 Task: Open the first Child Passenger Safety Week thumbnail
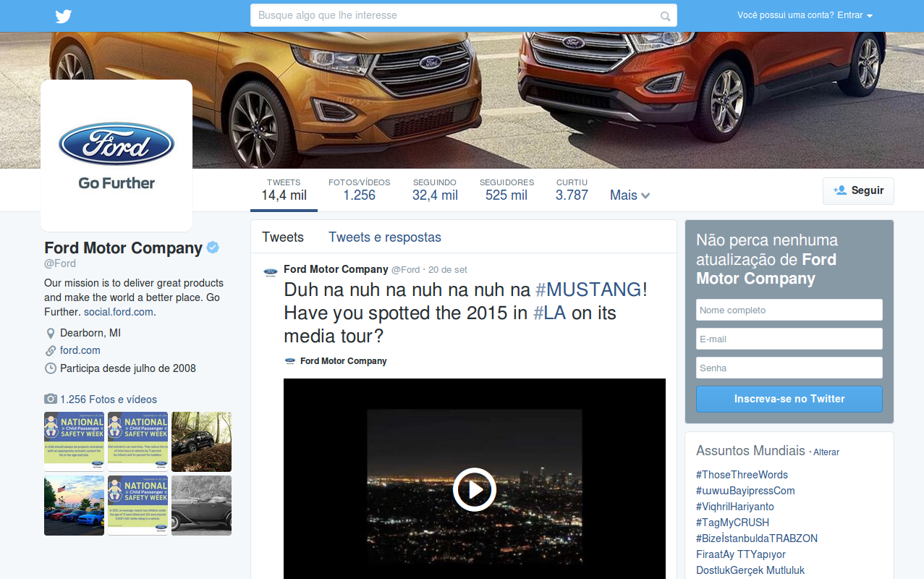point(74,442)
